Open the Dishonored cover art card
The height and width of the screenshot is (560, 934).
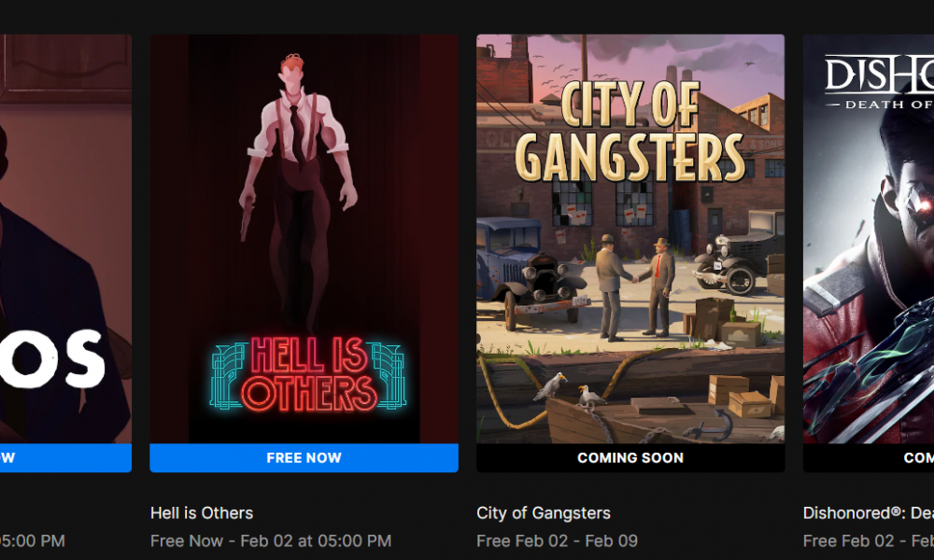(869, 239)
